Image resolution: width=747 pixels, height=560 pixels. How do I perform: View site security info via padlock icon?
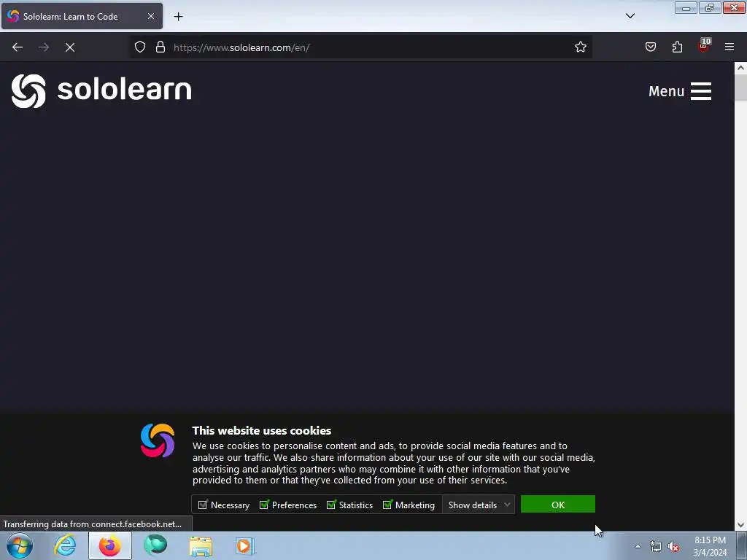coord(160,47)
